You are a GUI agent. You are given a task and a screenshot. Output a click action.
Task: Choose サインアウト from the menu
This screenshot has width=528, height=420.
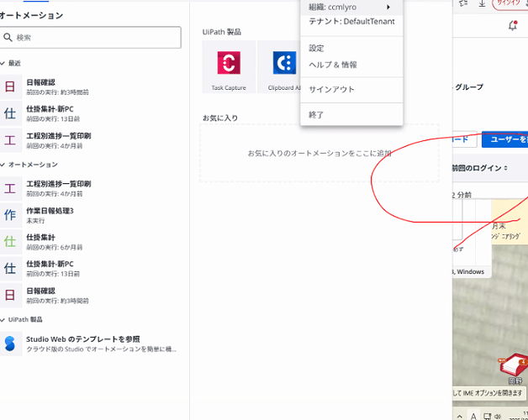pos(351,90)
